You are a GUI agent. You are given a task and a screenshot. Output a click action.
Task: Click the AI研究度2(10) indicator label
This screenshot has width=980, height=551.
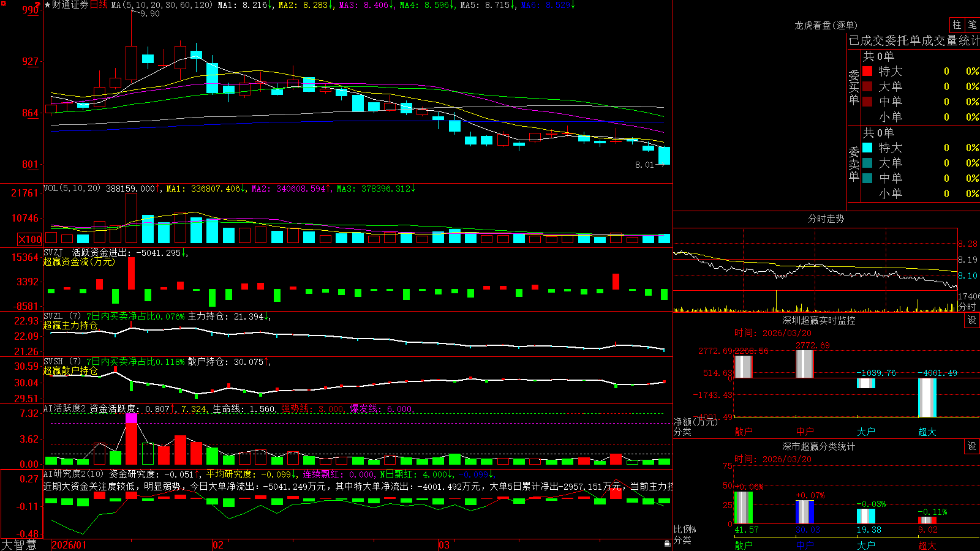pyautogui.click(x=74, y=474)
